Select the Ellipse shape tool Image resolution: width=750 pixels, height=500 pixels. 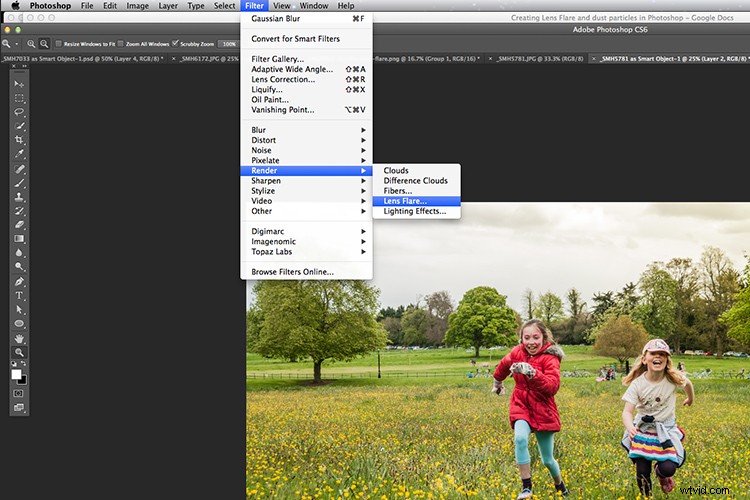[x=19, y=323]
